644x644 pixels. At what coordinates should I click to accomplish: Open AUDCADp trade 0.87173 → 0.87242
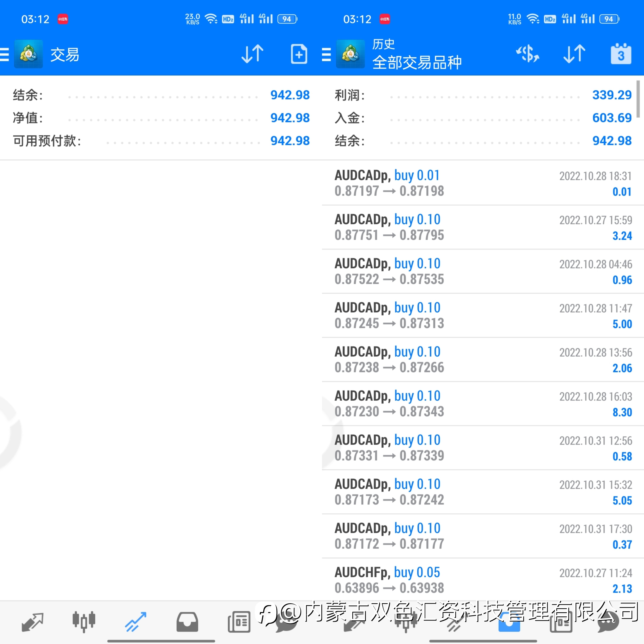483,492
